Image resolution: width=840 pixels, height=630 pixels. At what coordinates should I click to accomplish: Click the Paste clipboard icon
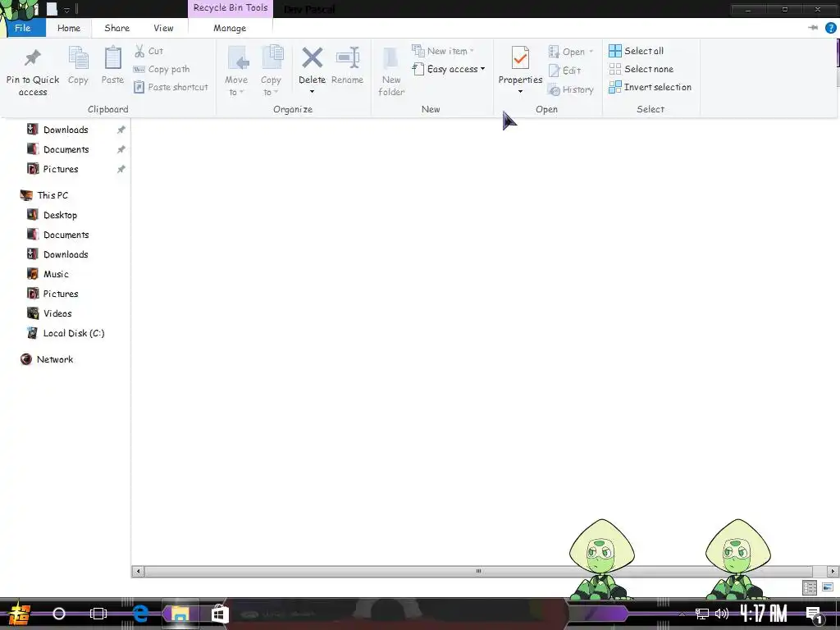coord(112,58)
